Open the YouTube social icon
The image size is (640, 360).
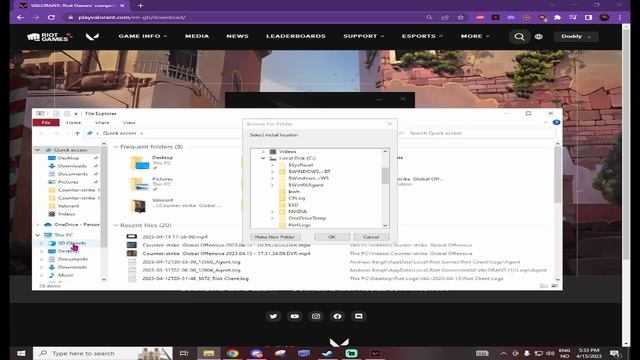coord(295,316)
